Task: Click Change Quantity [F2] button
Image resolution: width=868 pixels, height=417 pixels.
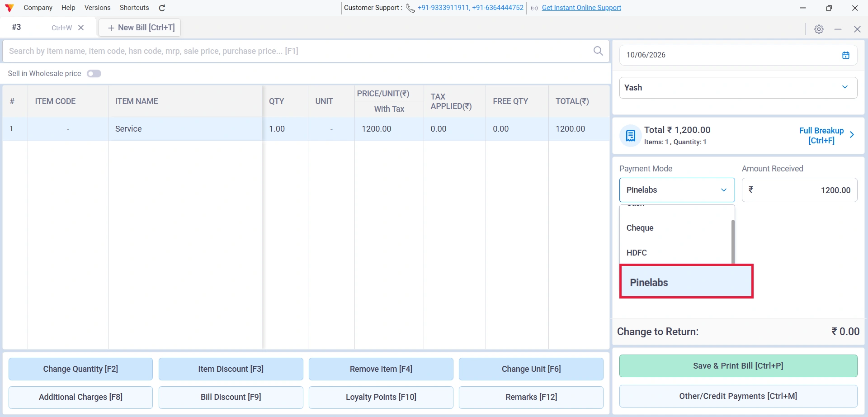Action: (80, 369)
